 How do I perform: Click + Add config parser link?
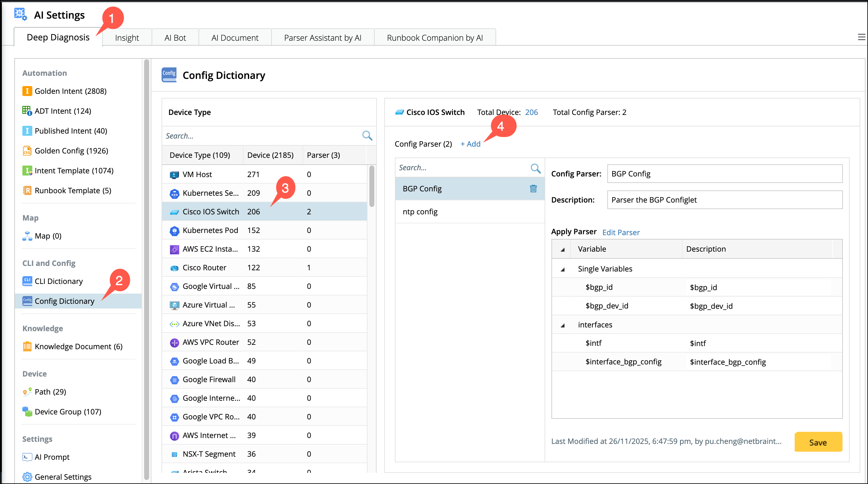point(470,144)
